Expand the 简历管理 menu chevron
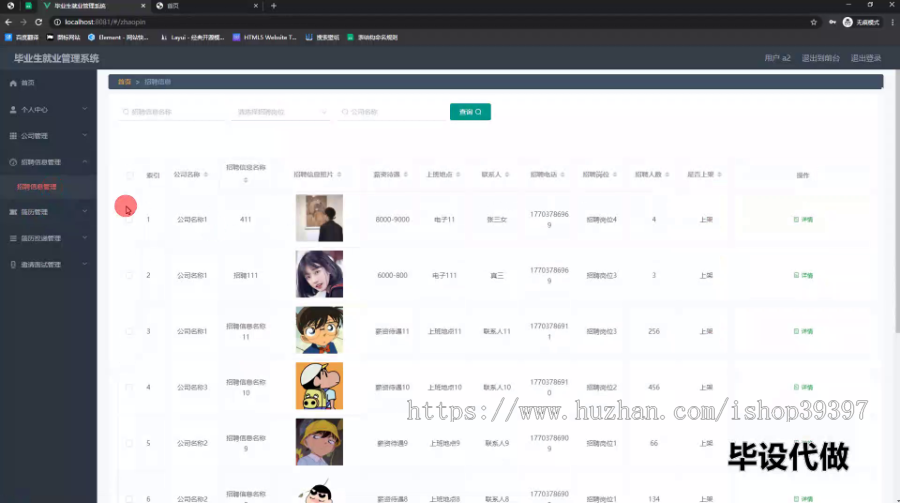900x503 pixels. (x=84, y=211)
